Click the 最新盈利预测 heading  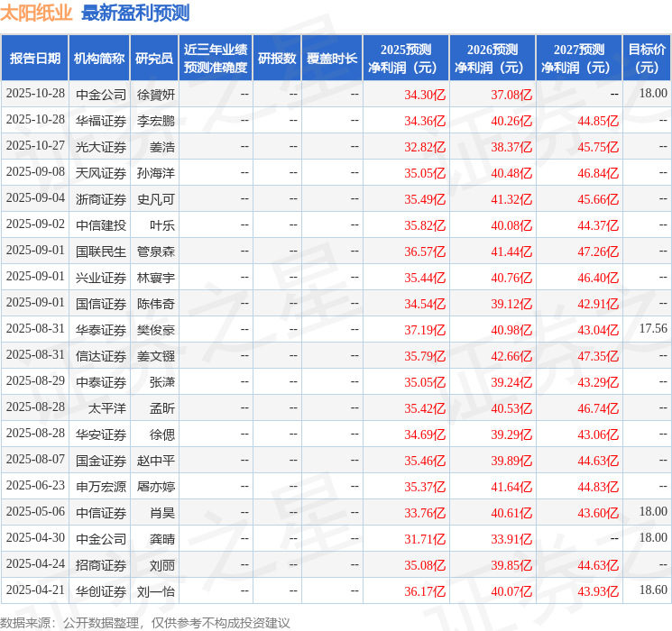(x=135, y=13)
